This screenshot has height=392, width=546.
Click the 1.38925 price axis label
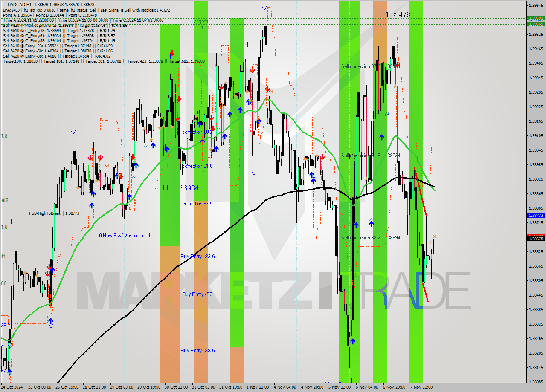[536, 179]
